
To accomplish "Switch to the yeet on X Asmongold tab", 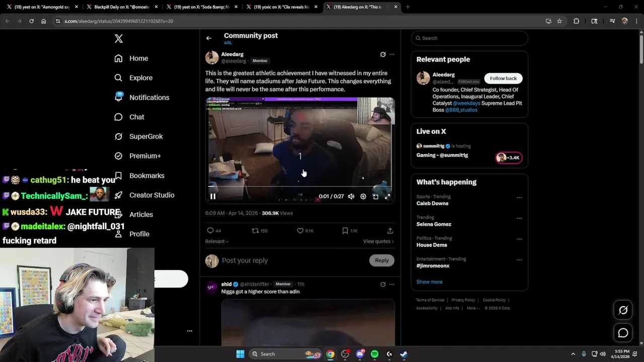I will 42,7.
